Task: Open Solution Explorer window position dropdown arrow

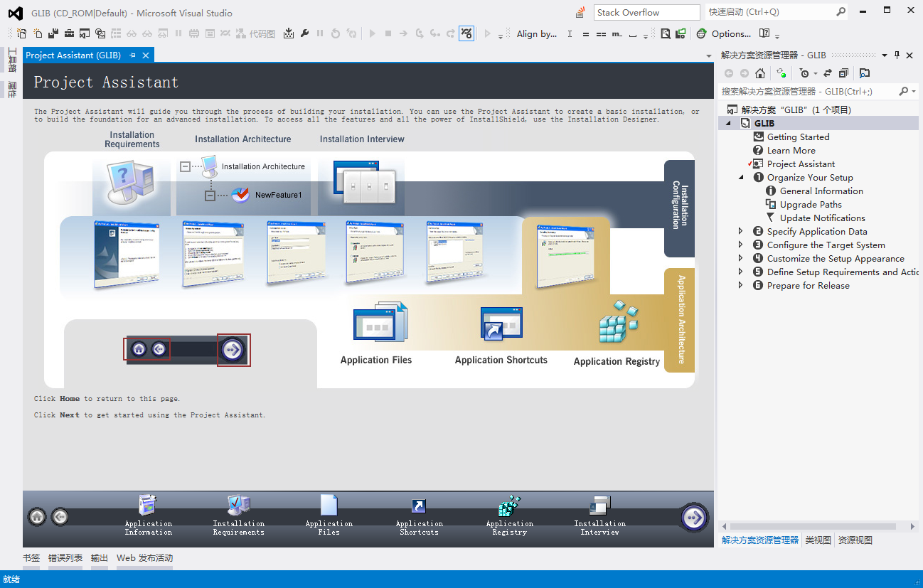Action: click(885, 55)
